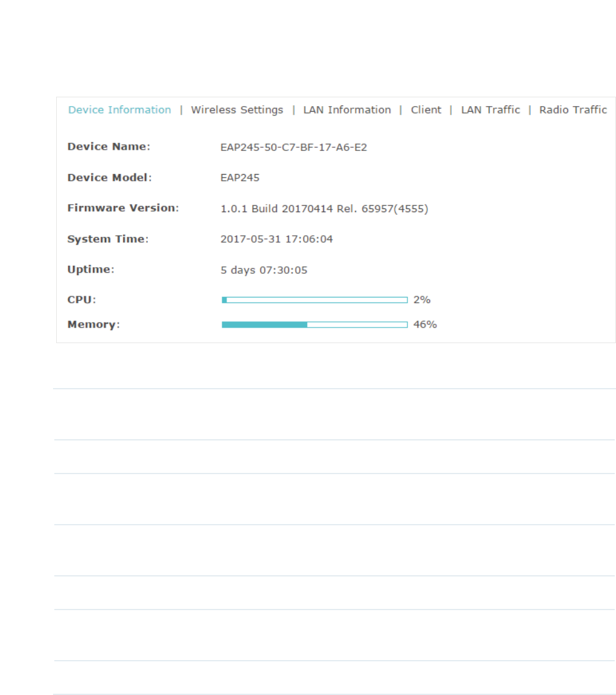Click the Device Model label
This screenshot has height=695, width=616.
pyautogui.click(x=110, y=178)
